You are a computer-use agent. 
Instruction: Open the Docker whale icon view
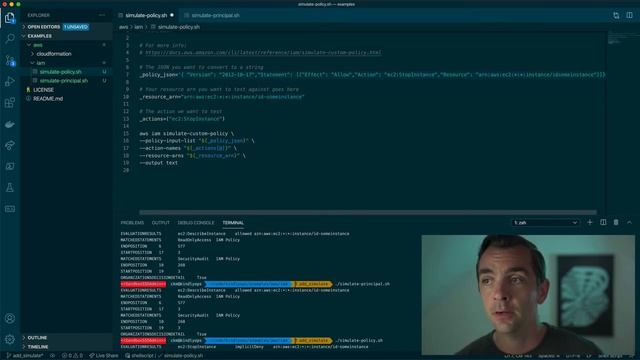(x=10, y=124)
